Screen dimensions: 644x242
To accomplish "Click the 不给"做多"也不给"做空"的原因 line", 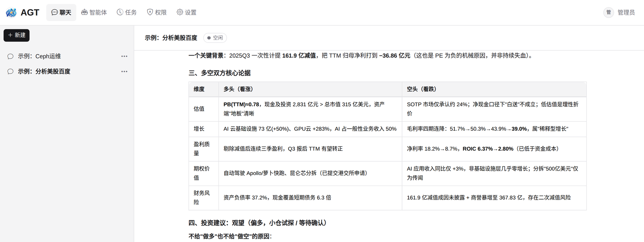I will 230,236.
